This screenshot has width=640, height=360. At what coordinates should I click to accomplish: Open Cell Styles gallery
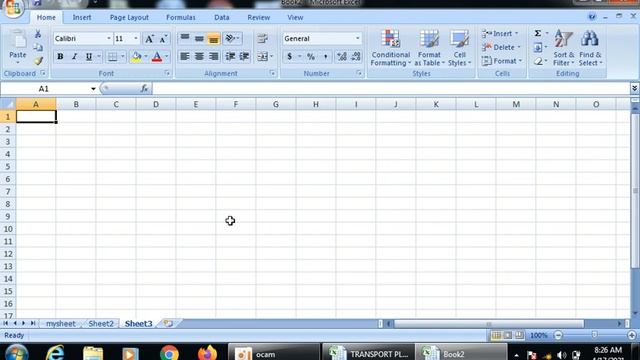(459, 48)
